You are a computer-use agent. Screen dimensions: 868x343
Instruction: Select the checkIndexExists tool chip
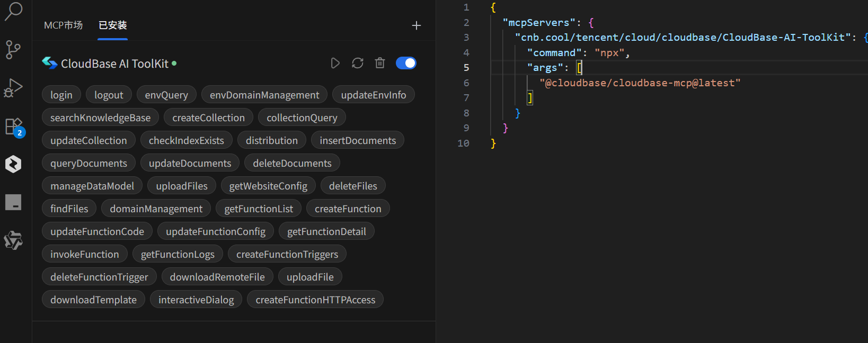point(187,140)
